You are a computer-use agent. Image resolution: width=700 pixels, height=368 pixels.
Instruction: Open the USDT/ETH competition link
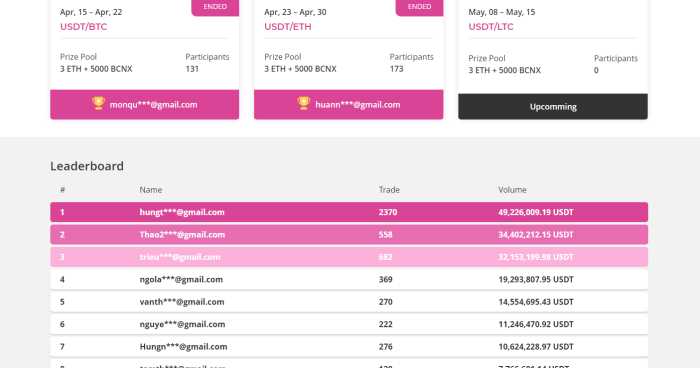click(x=288, y=27)
